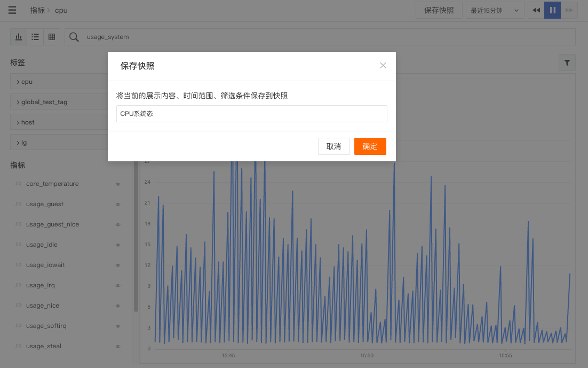The width and height of the screenshot is (588, 368).
Task: Expand the cpu tag group
Action: [x=59, y=82]
